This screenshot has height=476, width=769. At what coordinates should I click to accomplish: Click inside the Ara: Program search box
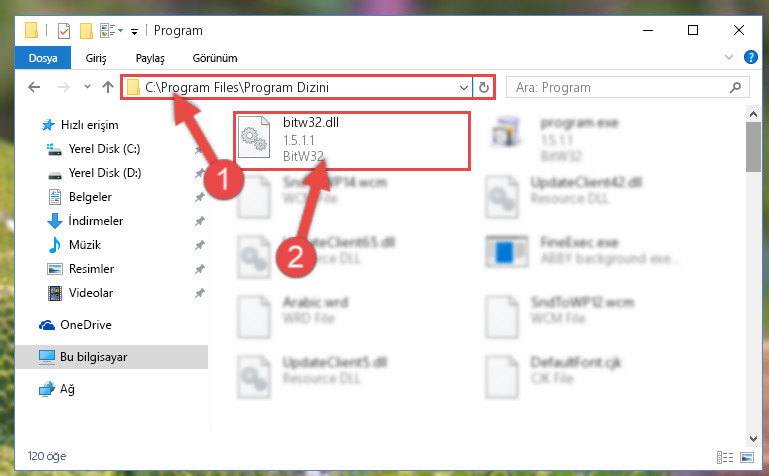tap(618, 87)
